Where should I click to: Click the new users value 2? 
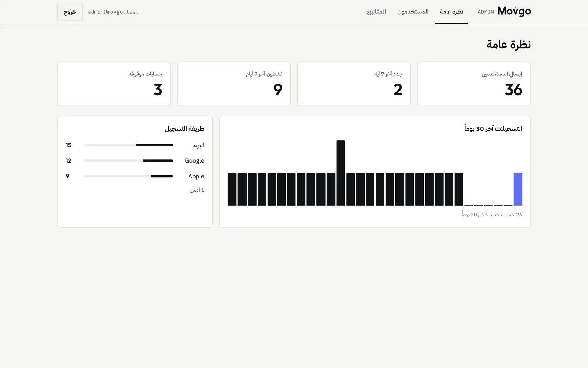[398, 90]
